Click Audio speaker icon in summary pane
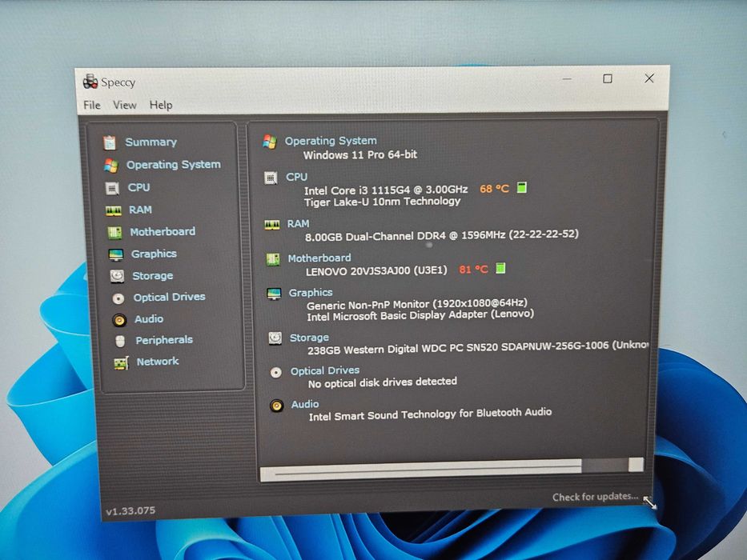Image resolution: width=747 pixels, height=560 pixels. [x=277, y=406]
